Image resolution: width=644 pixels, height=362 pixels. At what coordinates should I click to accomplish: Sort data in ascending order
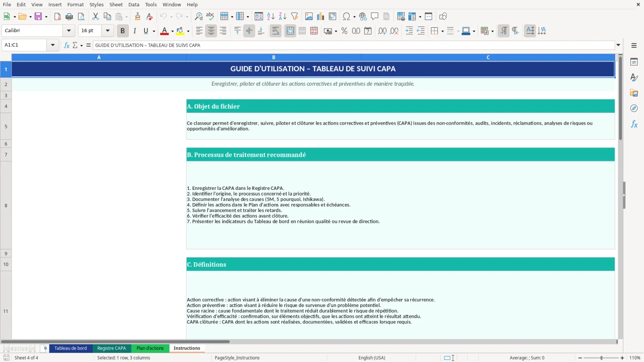(x=271, y=16)
